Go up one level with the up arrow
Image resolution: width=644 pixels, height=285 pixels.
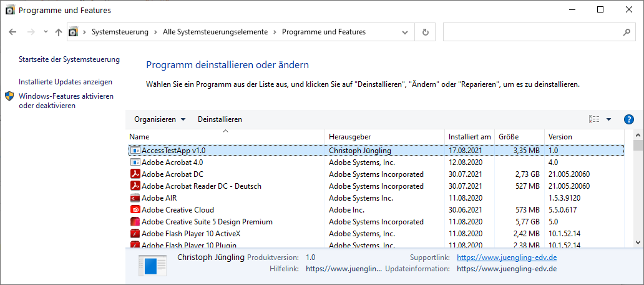click(58, 32)
